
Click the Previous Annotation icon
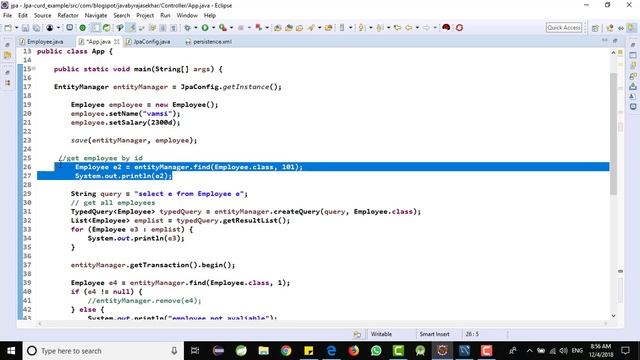coord(380,28)
